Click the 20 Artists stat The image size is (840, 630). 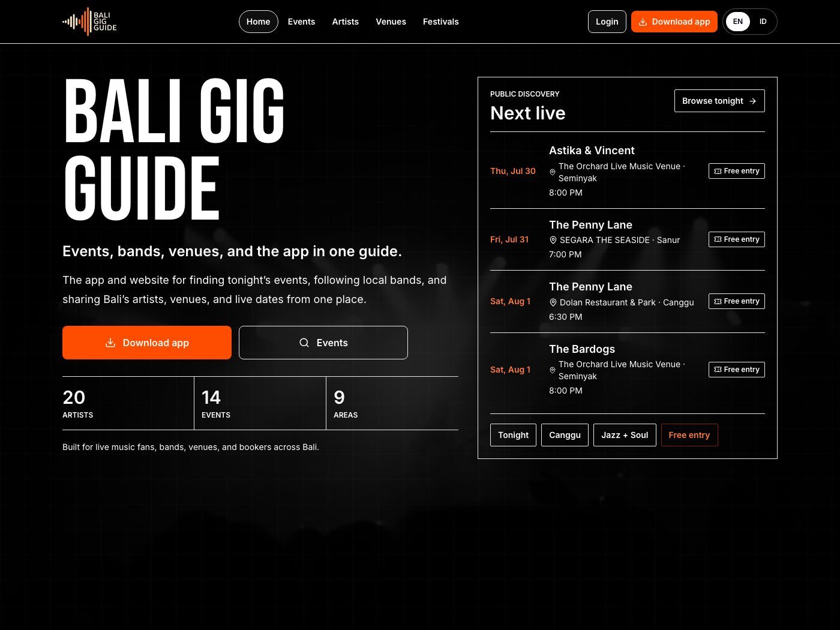128,403
